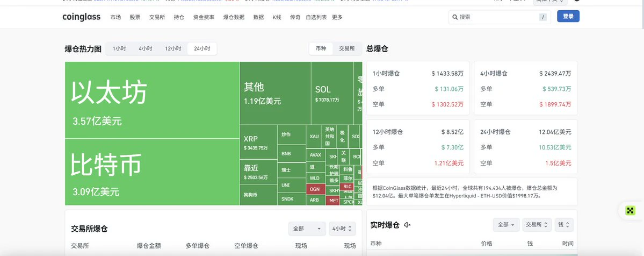Open the 股票 menu

coord(135,17)
